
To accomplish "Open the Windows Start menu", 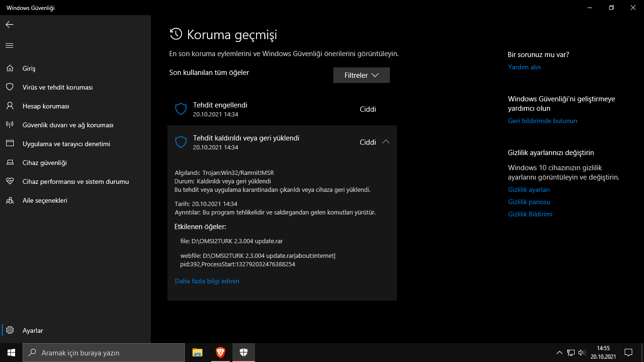I will point(11,353).
